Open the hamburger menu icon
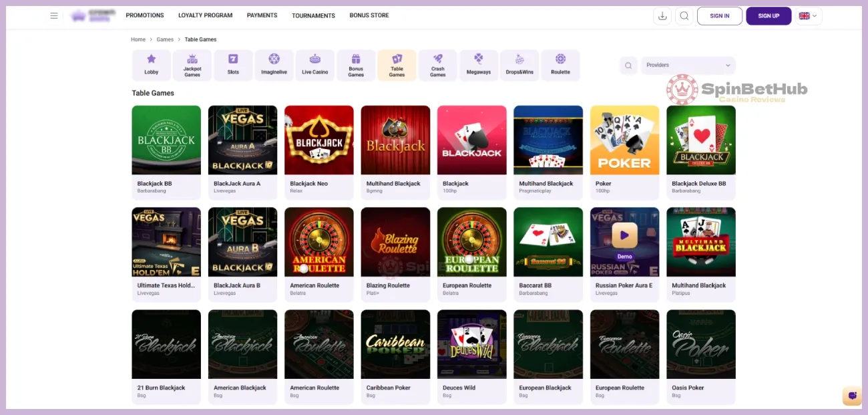Image resolution: width=868 pixels, height=415 pixels. pyautogui.click(x=54, y=15)
